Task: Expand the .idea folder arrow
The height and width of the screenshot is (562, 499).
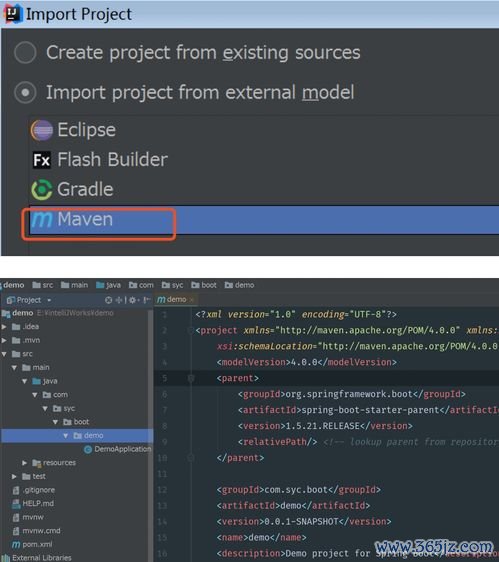Action: 4,327
